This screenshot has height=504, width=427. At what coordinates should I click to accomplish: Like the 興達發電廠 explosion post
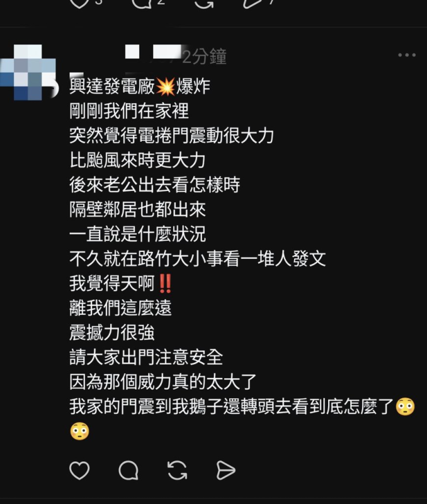79,471
